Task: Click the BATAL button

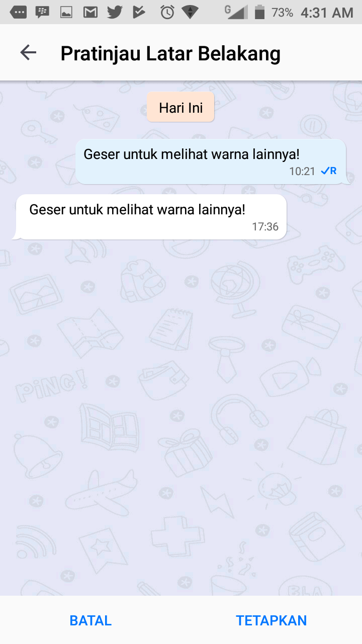Action: [90, 620]
